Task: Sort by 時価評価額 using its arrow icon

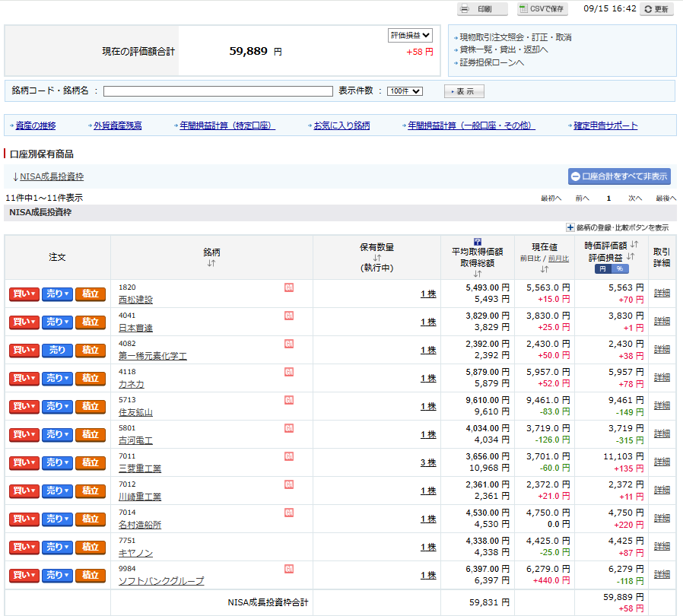Action: click(634, 244)
